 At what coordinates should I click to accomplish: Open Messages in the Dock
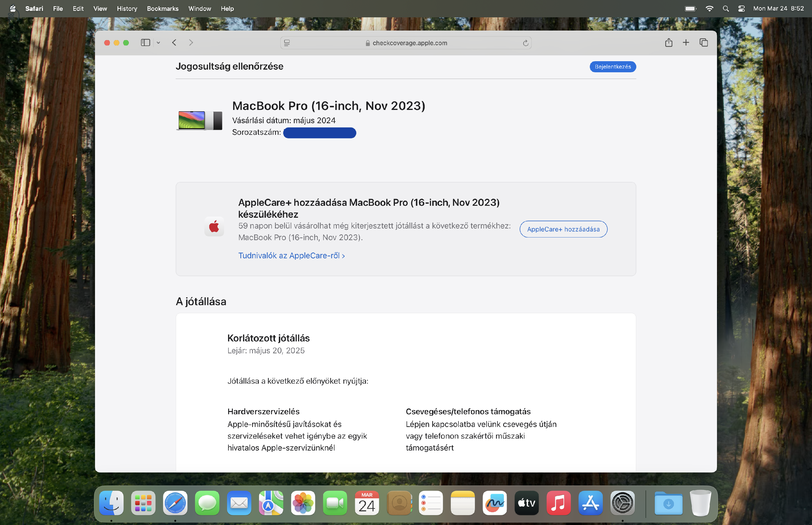(x=207, y=503)
